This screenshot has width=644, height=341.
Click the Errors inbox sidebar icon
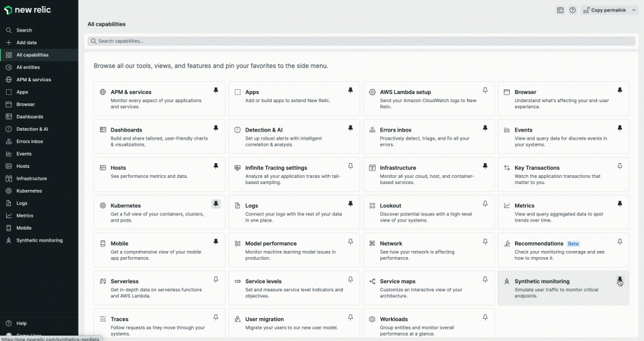tap(9, 142)
